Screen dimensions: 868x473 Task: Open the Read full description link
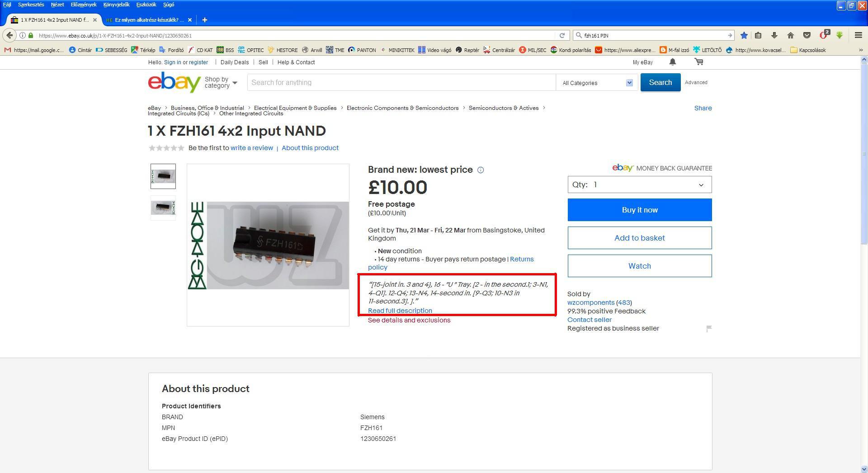[x=400, y=311]
